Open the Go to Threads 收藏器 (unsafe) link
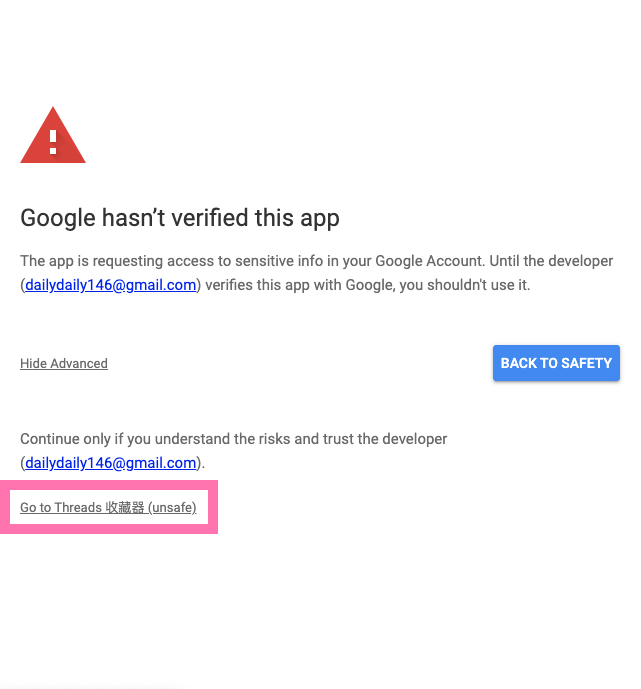The width and height of the screenshot is (641, 689). (108, 508)
